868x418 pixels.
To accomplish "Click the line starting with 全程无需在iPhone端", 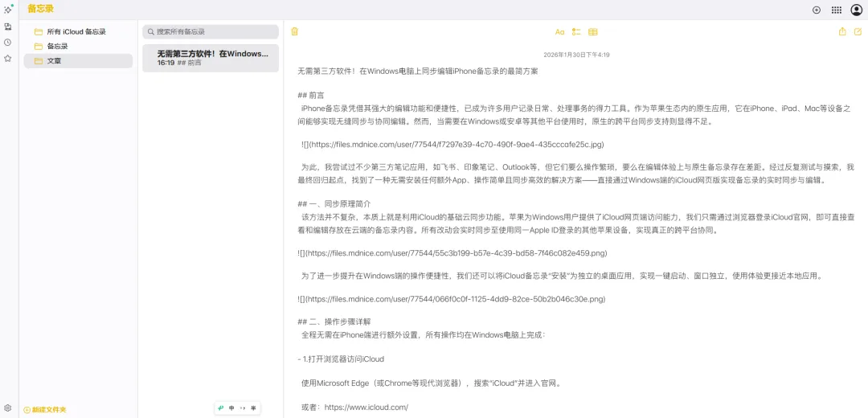I will coord(424,335).
